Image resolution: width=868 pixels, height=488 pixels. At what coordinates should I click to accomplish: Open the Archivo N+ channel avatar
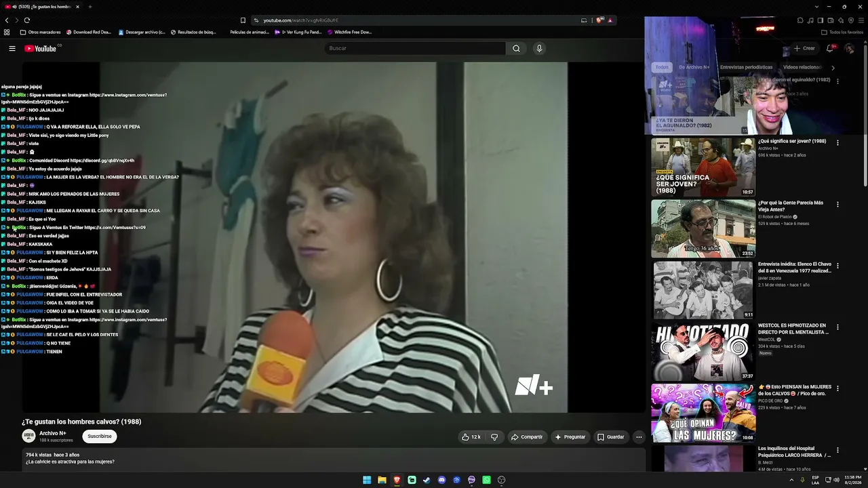[28, 436]
